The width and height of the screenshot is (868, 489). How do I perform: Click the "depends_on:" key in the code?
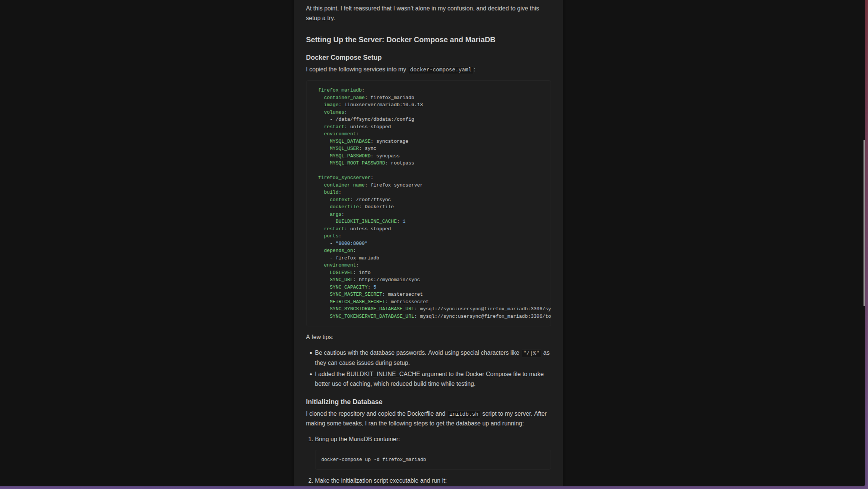point(340,250)
